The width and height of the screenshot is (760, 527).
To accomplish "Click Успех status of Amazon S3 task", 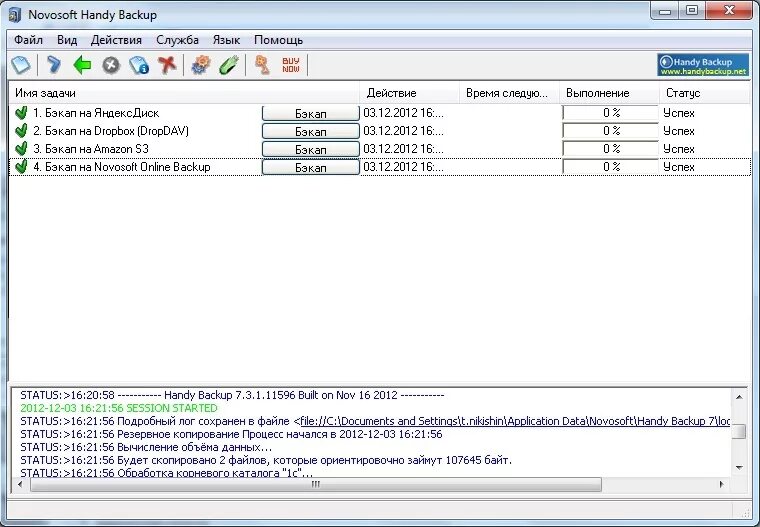I will pos(679,149).
